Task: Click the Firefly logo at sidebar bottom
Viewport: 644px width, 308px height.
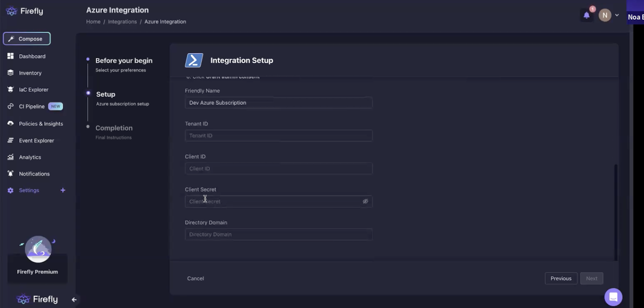Action: [x=37, y=299]
